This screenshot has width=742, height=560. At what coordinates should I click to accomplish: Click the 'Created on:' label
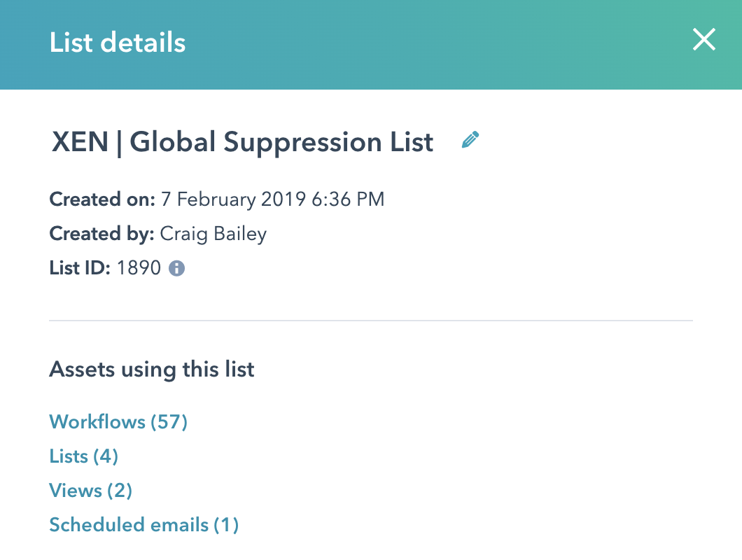pos(102,199)
